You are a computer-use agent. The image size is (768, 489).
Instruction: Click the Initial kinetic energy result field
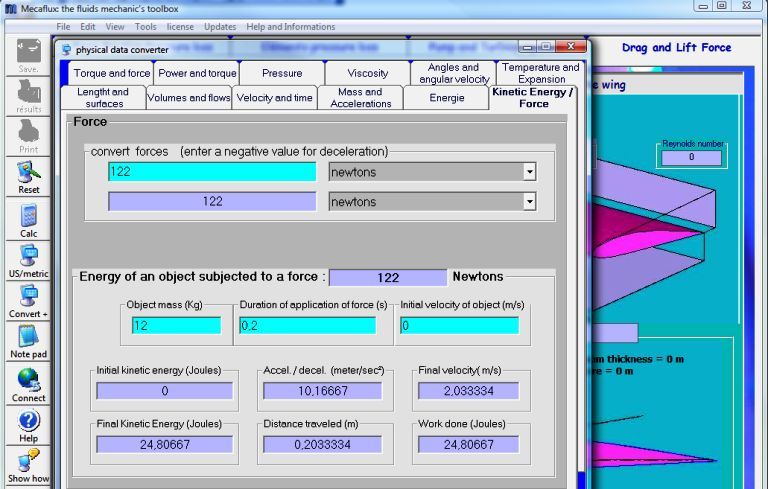pyautogui.click(x=165, y=391)
